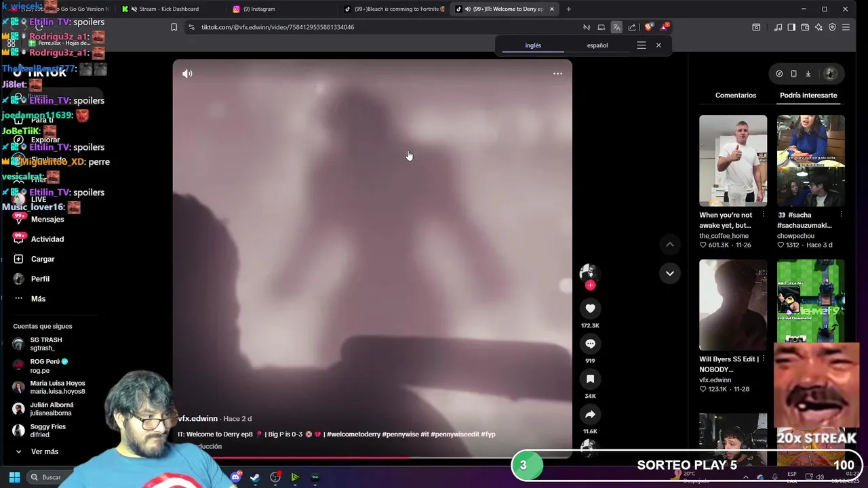Like the video with the heart icon
868x488 pixels.
pyautogui.click(x=590, y=308)
